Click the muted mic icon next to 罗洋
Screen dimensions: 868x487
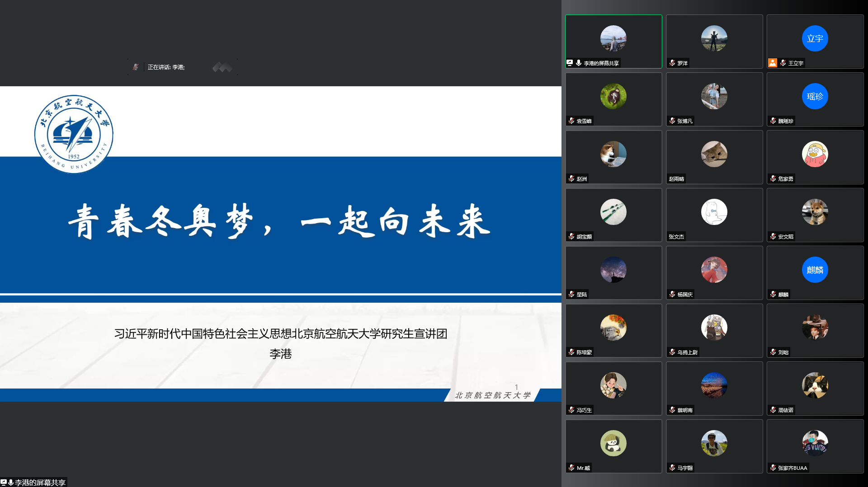click(x=672, y=63)
